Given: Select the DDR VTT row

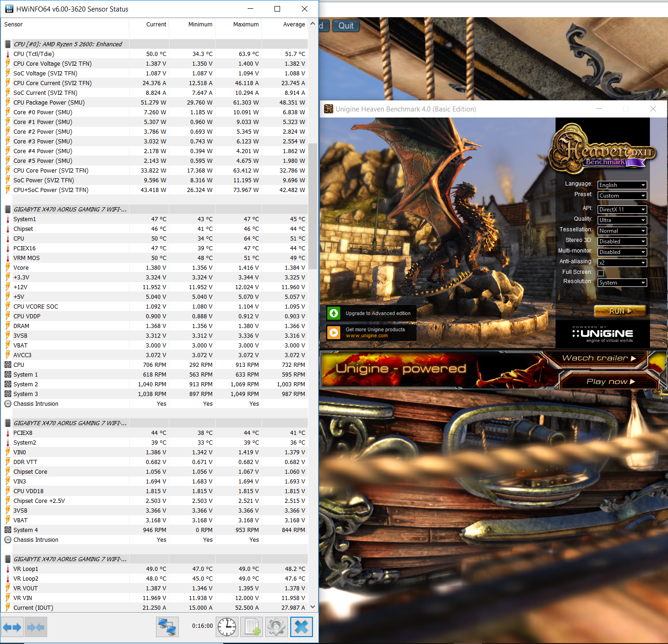Looking at the screenshot, I should pos(155,462).
